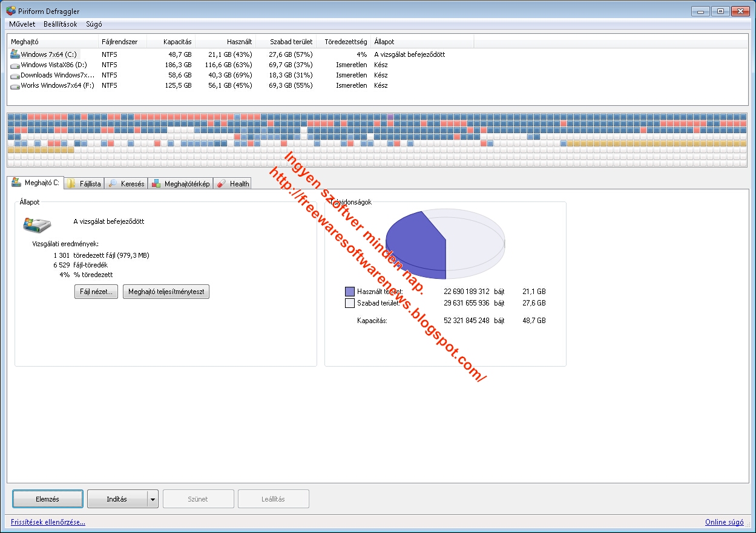756x533 pixels.
Task: Click the Fájl nézet... button
Action: (x=97, y=292)
